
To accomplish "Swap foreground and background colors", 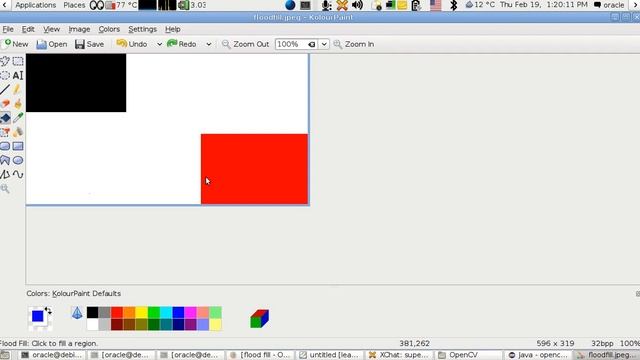I will click(48, 311).
